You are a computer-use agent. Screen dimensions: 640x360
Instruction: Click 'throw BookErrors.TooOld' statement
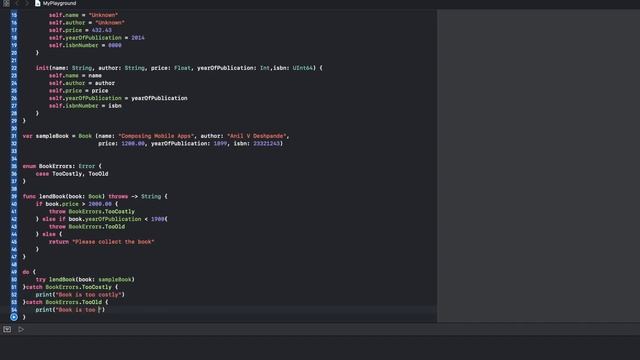(x=87, y=227)
